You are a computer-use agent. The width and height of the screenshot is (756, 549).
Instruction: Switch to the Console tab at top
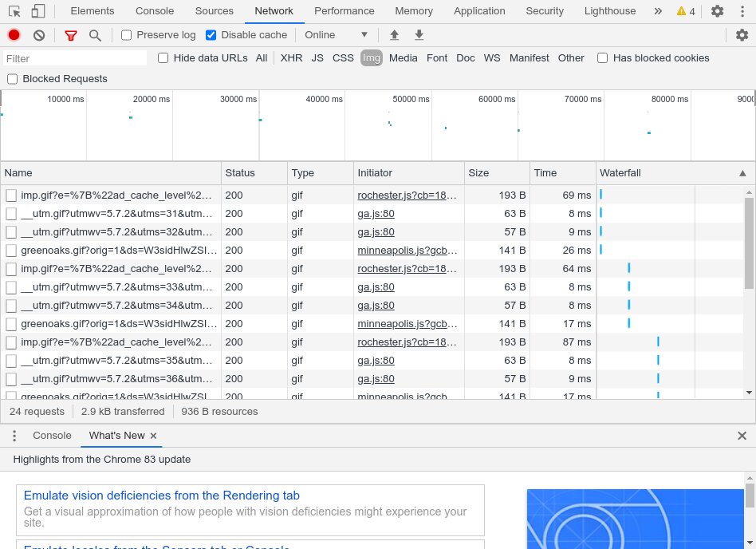click(155, 11)
